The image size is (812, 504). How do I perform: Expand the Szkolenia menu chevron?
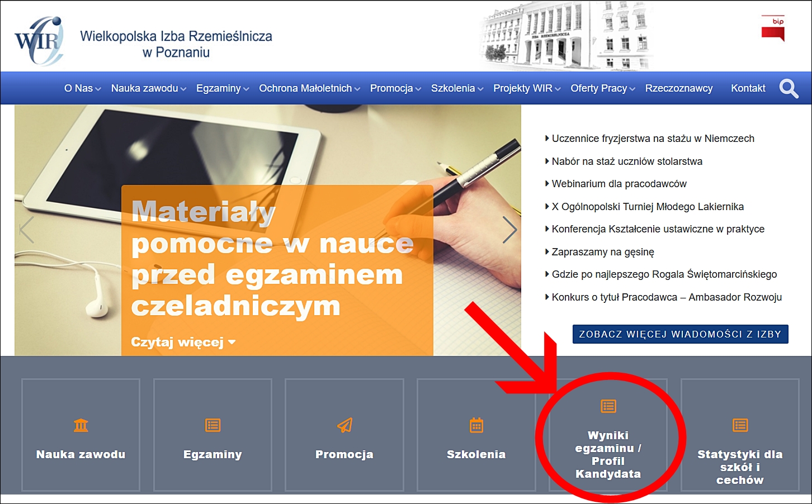[x=480, y=89]
